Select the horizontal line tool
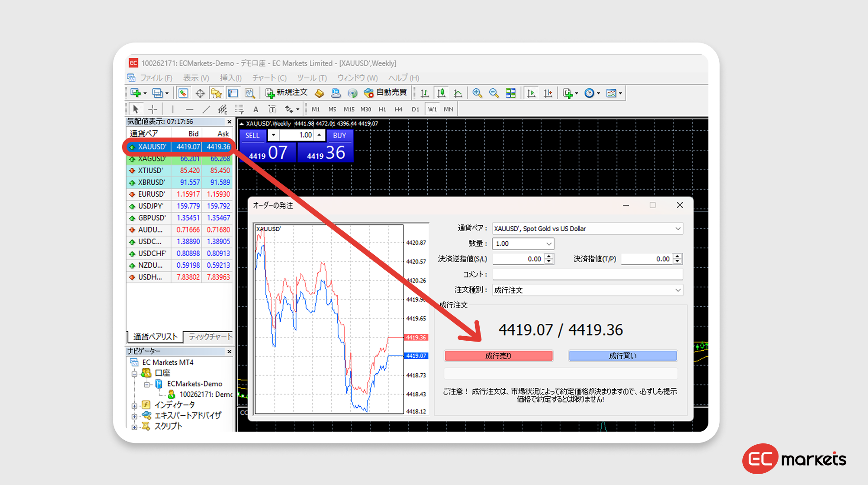The image size is (868, 485). click(189, 109)
